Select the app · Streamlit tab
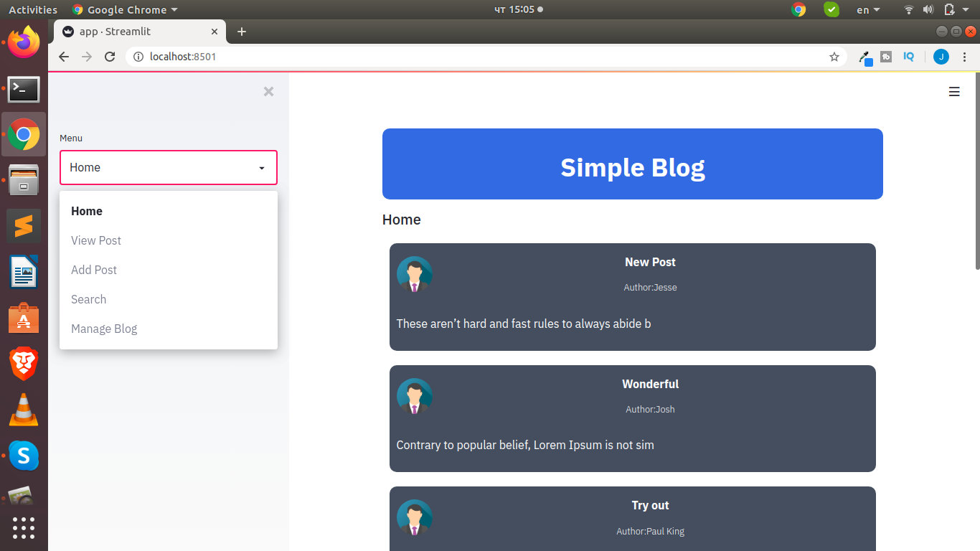This screenshot has width=980, height=551. pyautogui.click(x=140, y=32)
